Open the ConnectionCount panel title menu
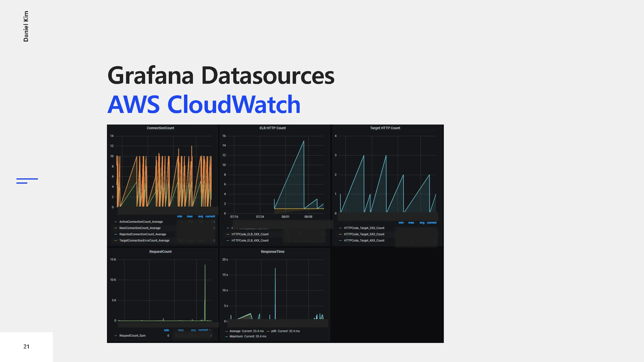Viewport: 644px width, 362px height. click(x=160, y=128)
